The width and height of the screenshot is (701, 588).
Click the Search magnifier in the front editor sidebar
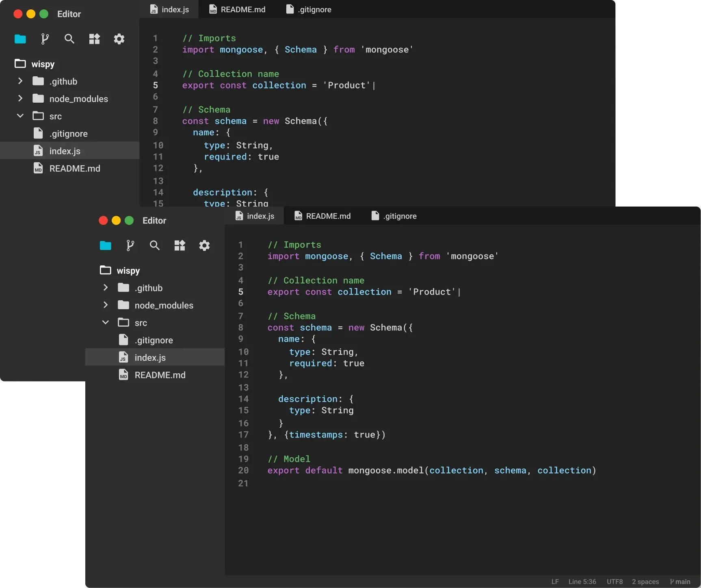pos(155,246)
